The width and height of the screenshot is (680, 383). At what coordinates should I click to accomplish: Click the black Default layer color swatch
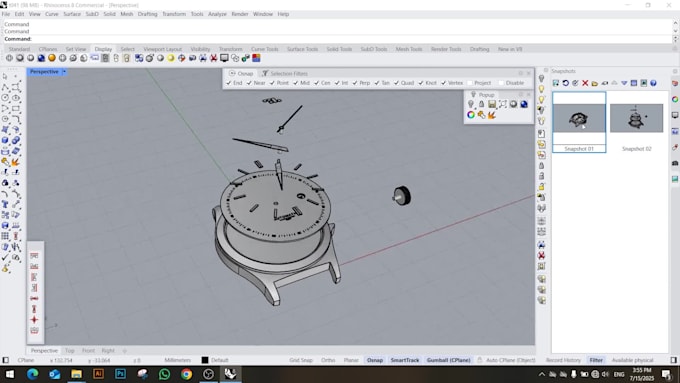[x=205, y=360]
